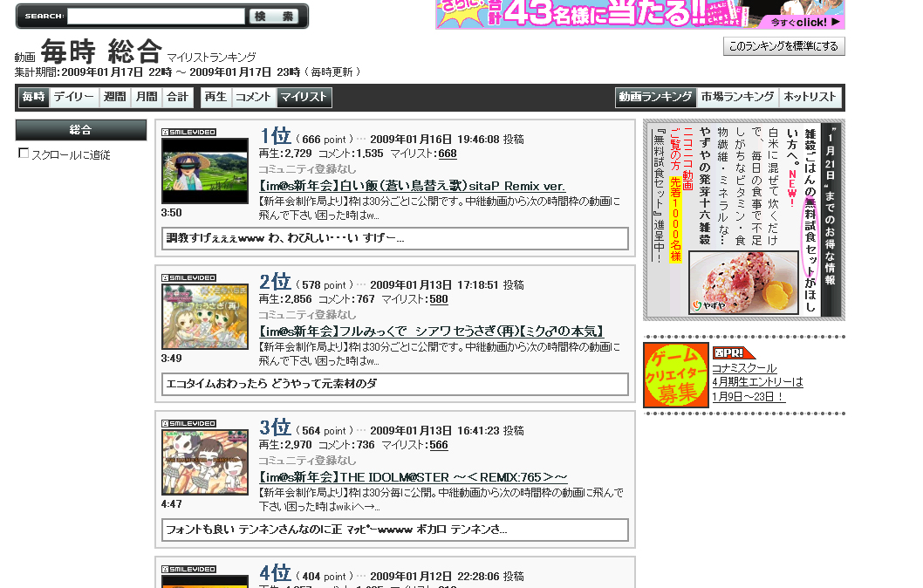This screenshot has height=588, width=923.
Task: Click comment box エコタイムおわったら of rank 2
Action: click(395, 384)
